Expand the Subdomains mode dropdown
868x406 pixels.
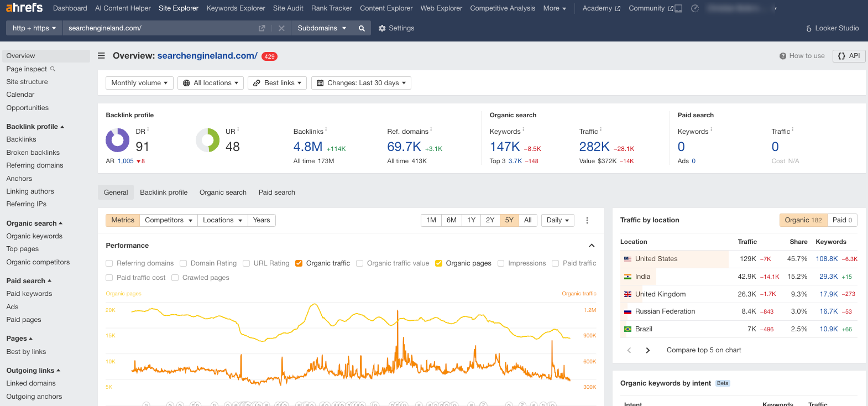[322, 28]
